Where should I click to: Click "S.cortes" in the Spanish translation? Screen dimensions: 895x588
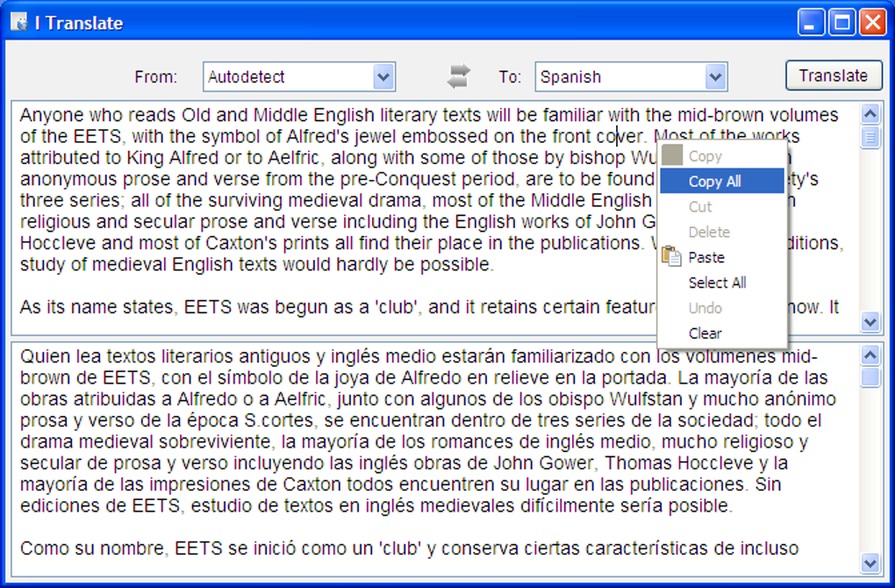(279, 420)
